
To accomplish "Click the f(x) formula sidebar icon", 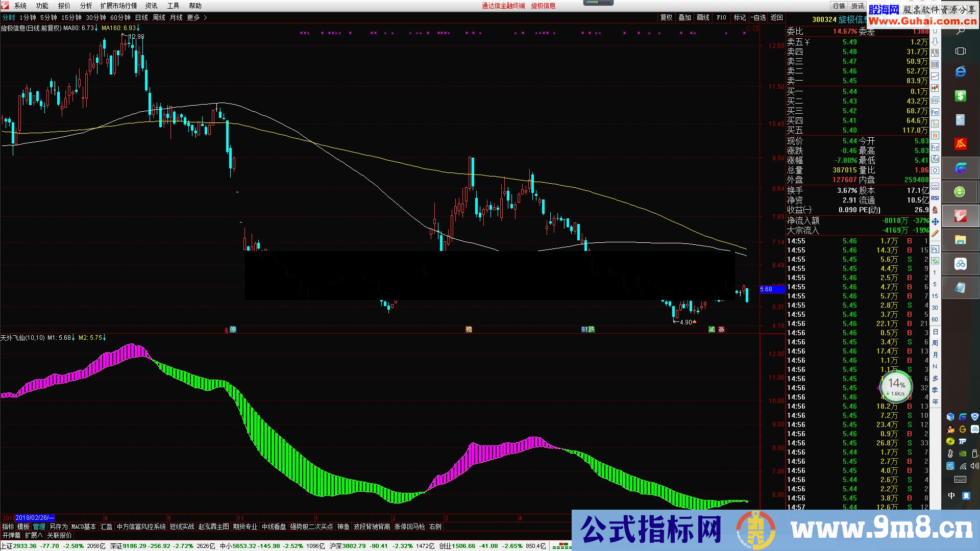I will (x=935, y=159).
